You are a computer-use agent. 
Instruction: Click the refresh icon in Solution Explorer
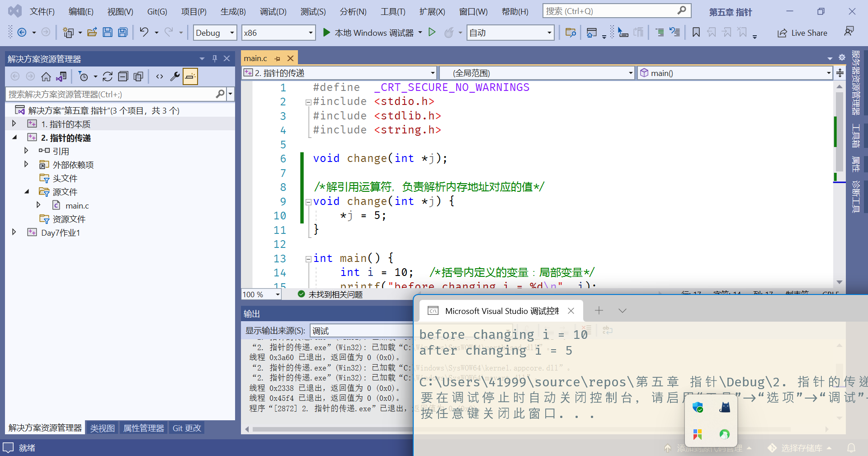click(108, 76)
